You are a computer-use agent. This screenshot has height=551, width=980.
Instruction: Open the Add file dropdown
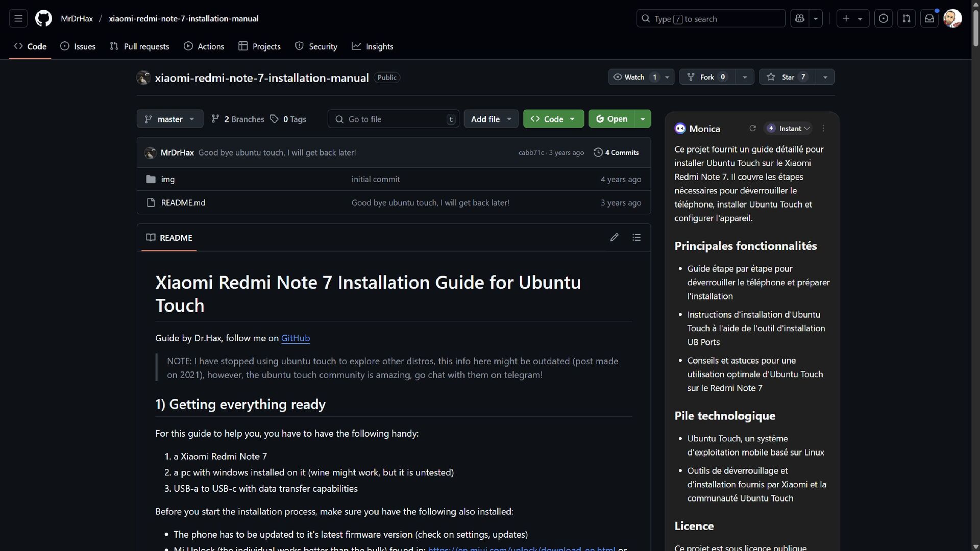[x=491, y=119]
